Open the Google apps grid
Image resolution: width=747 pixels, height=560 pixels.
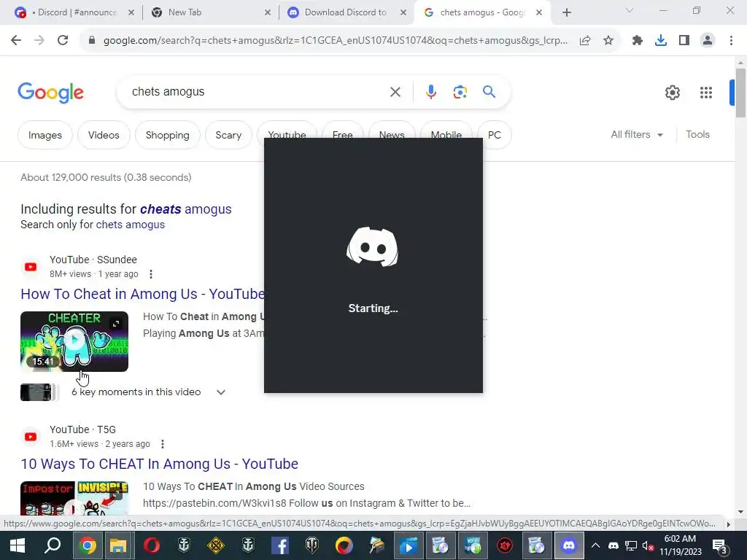705,93
